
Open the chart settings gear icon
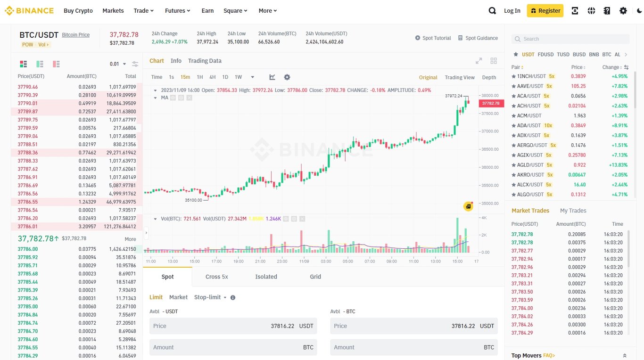[x=287, y=77]
